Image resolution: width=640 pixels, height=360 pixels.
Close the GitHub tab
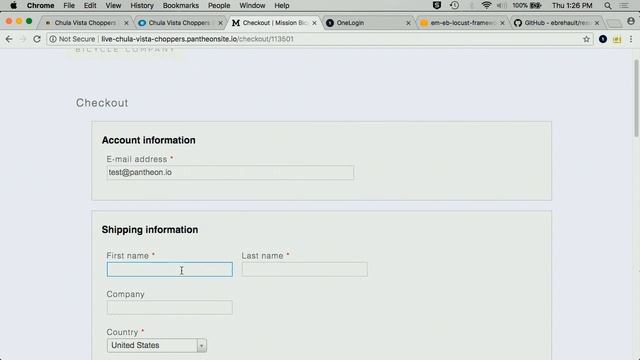point(597,23)
